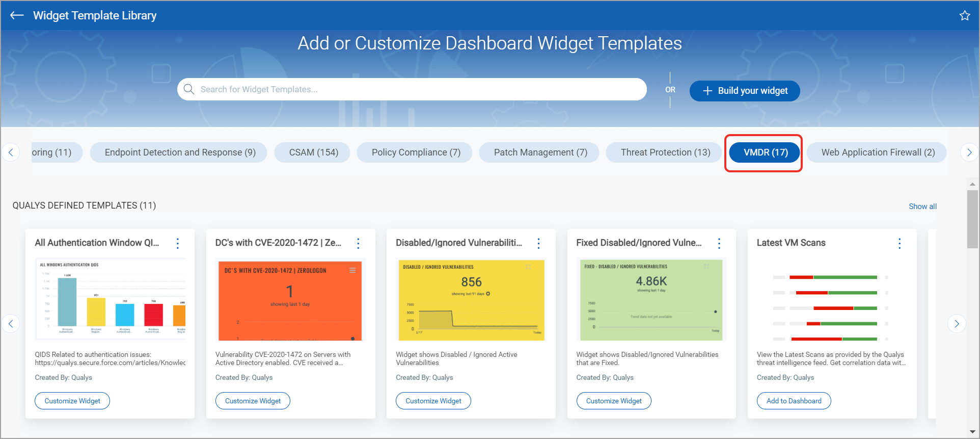Click the back arrow beside Widget Template Library
The height and width of the screenshot is (439, 980).
[17, 15]
